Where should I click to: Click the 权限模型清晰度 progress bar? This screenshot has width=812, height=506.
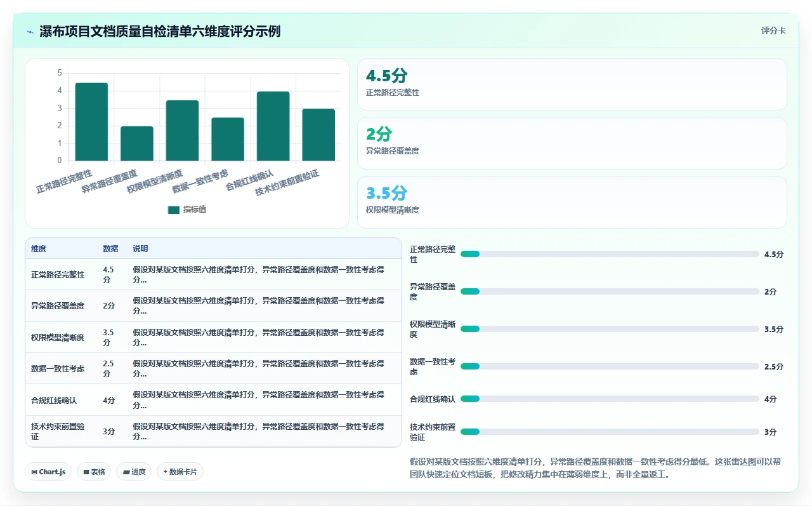(610, 329)
